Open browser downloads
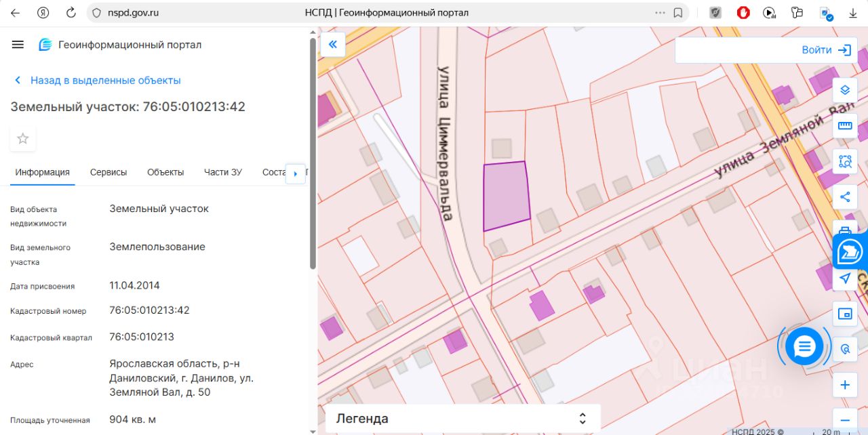Screen dimensions: 868x435 [853, 13]
